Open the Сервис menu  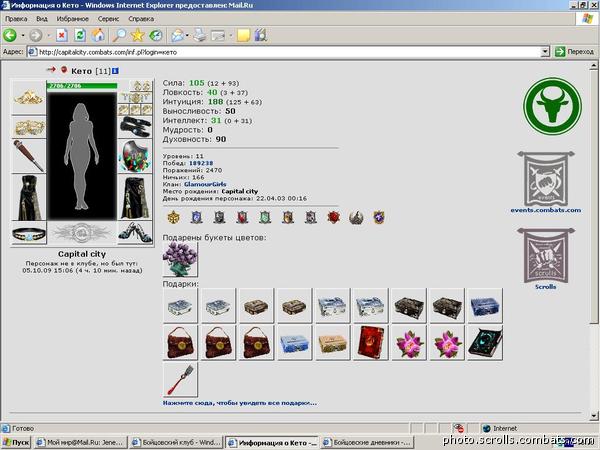tap(108, 19)
